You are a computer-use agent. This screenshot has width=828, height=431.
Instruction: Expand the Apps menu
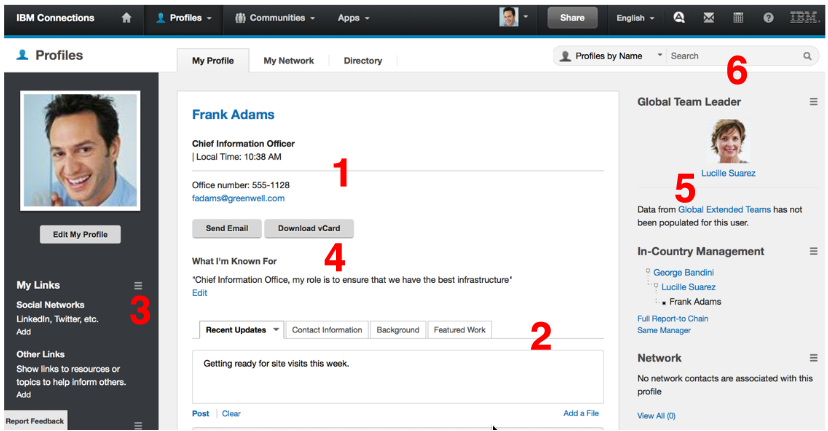coord(353,18)
